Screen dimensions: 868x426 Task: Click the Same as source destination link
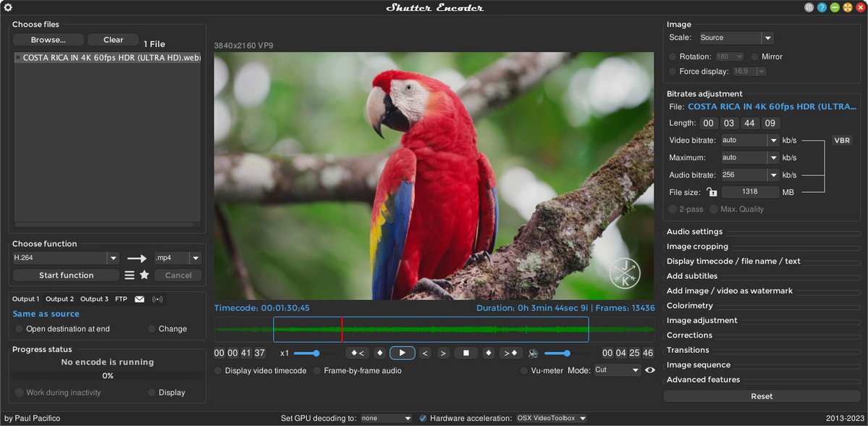[x=46, y=314]
